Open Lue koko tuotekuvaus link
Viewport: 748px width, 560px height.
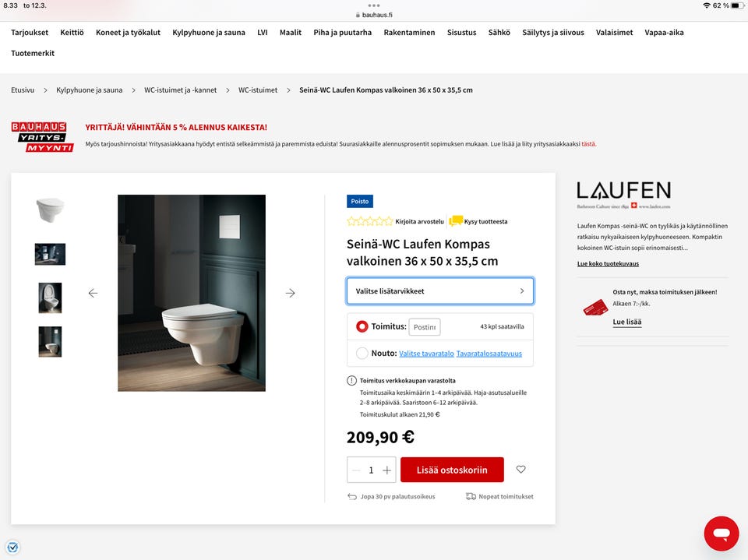point(608,263)
